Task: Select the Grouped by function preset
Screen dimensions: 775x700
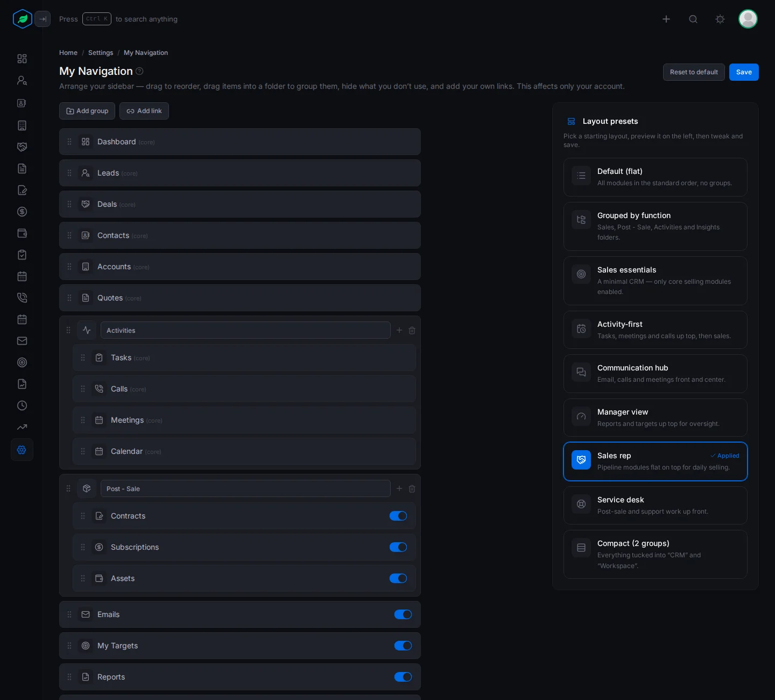Action: (656, 226)
